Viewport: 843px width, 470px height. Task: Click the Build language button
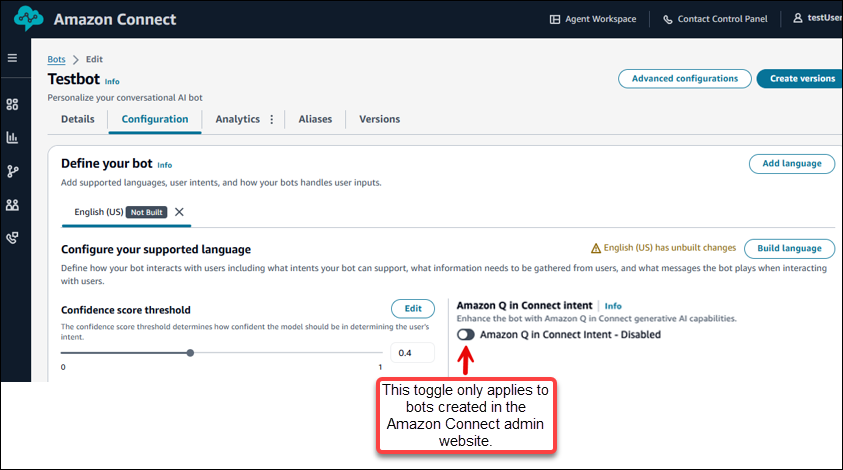point(789,248)
